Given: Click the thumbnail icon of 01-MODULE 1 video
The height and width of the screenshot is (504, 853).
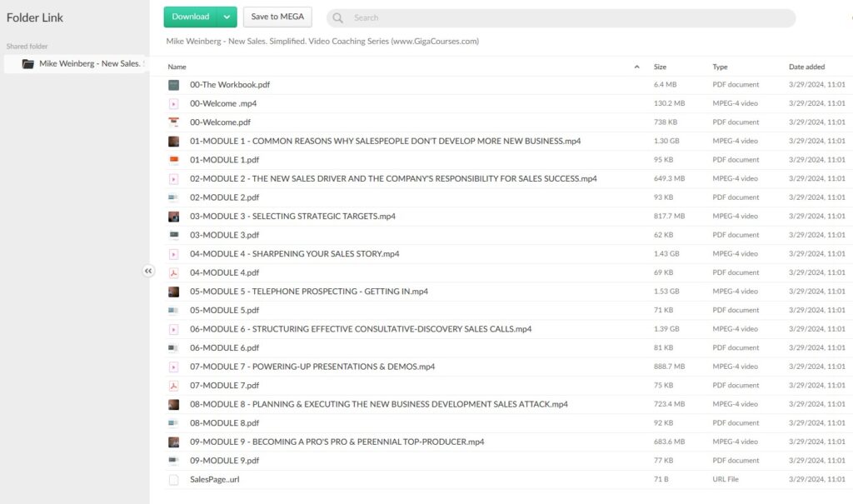Looking at the screenshot, I should (x=173, y=142).
